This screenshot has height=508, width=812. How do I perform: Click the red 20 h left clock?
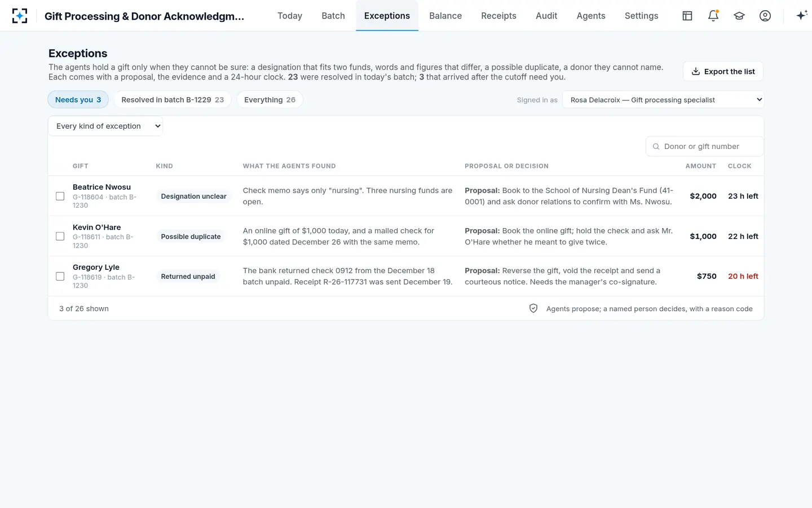pos(743,277)
